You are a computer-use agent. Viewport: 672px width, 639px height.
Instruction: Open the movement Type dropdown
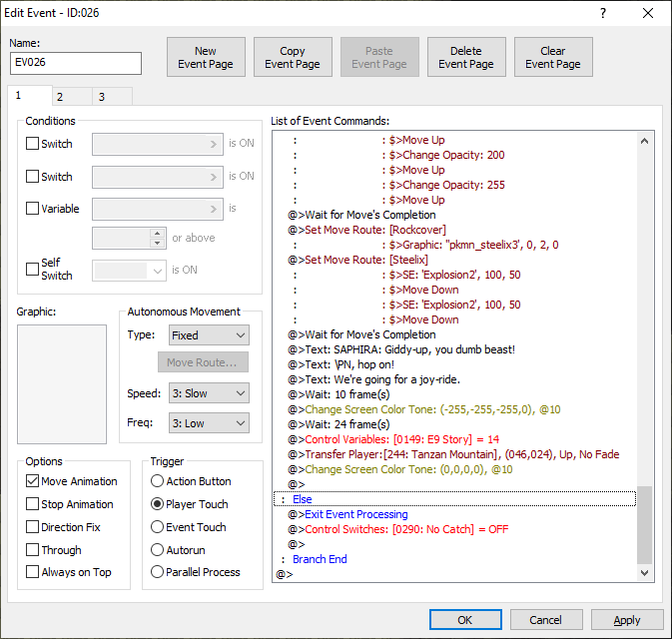click(x=208, y=335)
